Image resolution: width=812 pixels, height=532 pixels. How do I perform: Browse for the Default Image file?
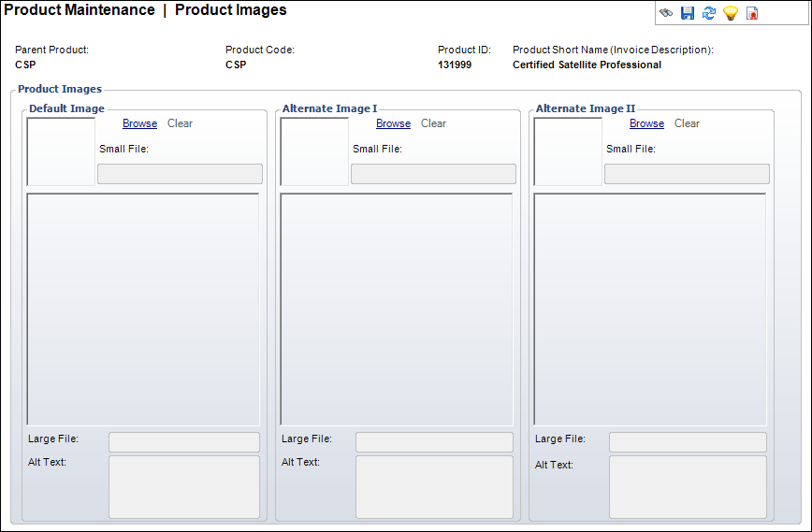click(139, 123)
